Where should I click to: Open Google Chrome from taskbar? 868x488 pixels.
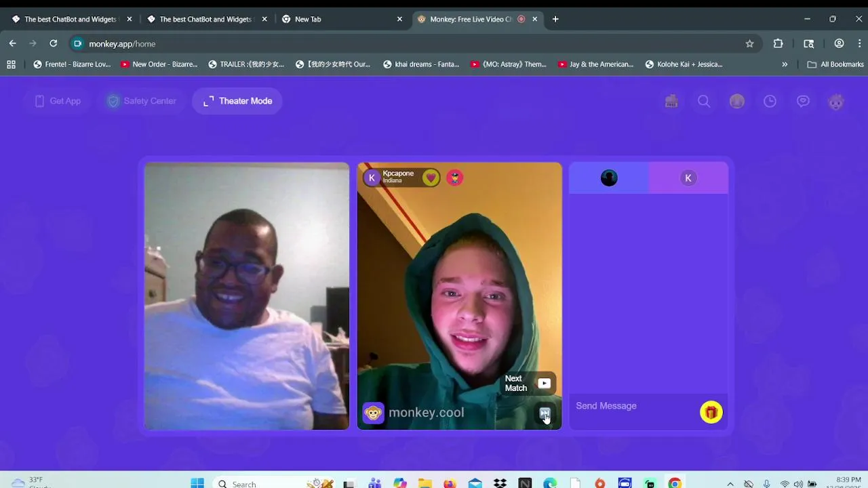[674, 483]
